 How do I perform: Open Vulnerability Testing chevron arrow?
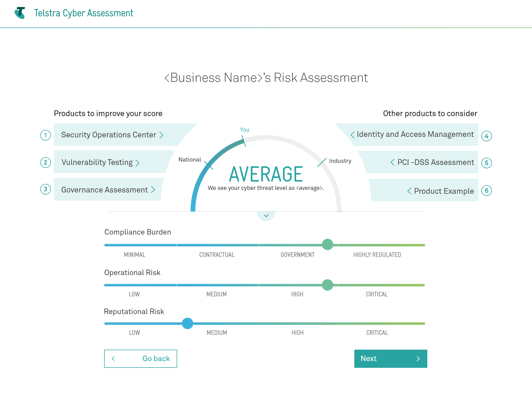click(138, 163)
